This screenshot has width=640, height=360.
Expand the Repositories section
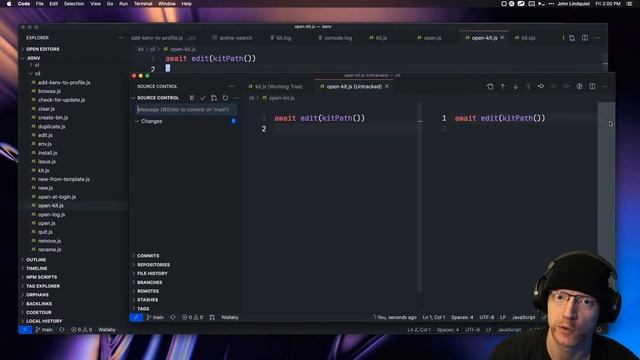pos(153,264)
